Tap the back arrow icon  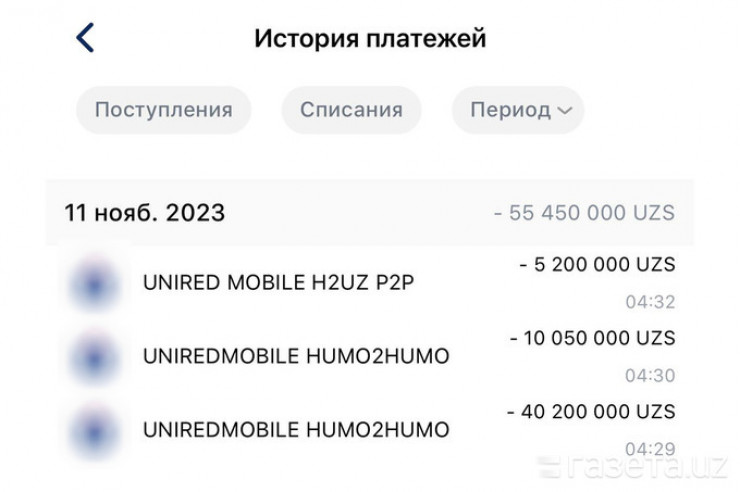(85, 38)
